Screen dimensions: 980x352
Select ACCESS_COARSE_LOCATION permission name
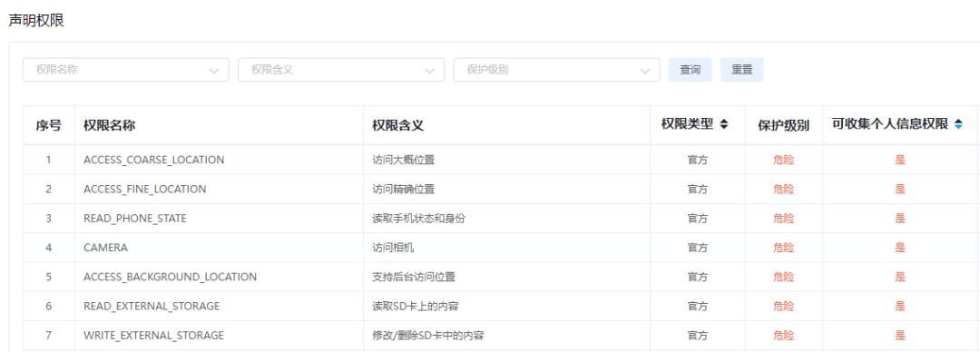(x=153, y=160)
